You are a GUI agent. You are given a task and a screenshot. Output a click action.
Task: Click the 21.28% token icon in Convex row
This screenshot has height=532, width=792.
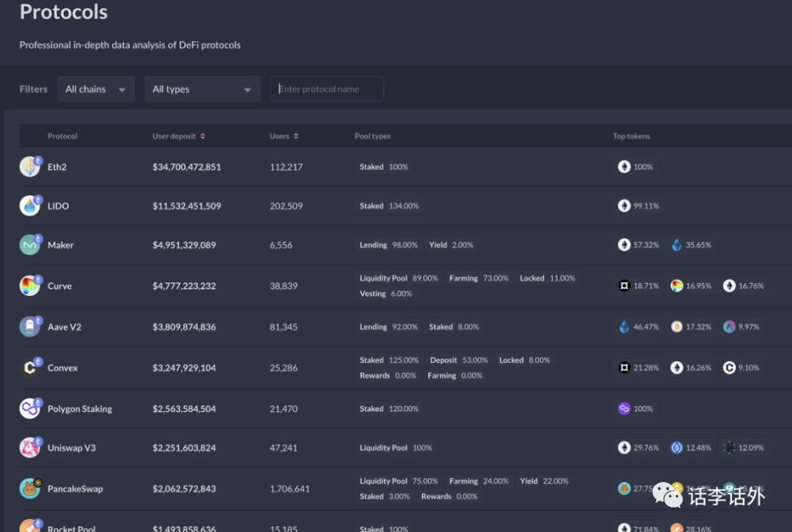click(624, 367)
